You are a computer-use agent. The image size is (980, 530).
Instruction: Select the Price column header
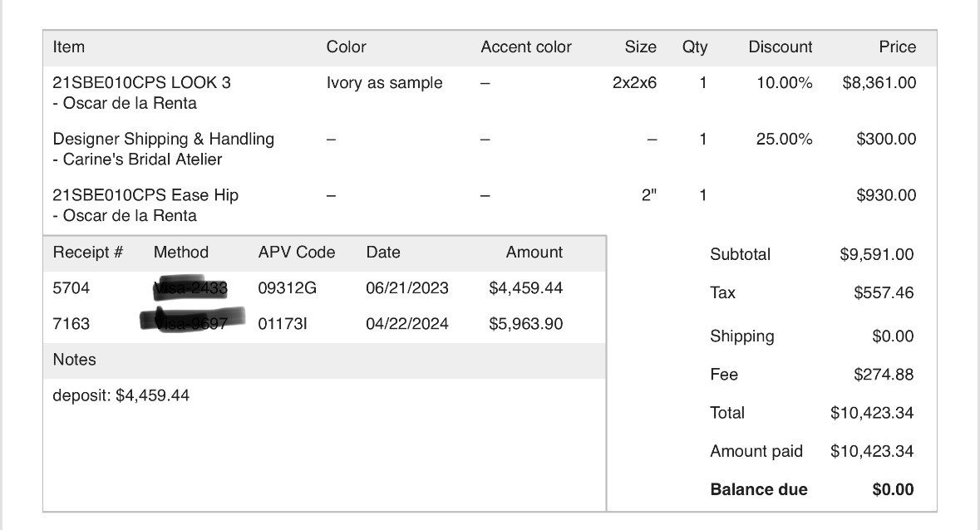pyautogui.click(x=898, y=47)
